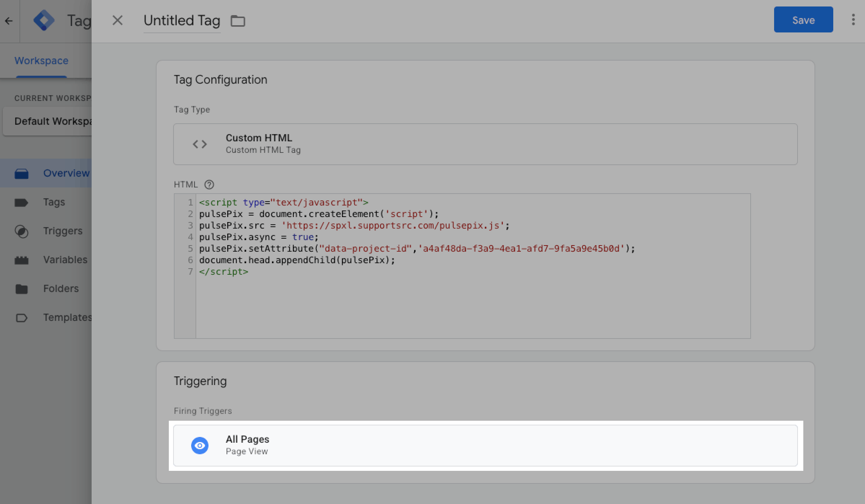Select the Custom HTML tag type box
Image resolution: width=865 pixels, height=504 pixels.
click(x=485, y=144)
